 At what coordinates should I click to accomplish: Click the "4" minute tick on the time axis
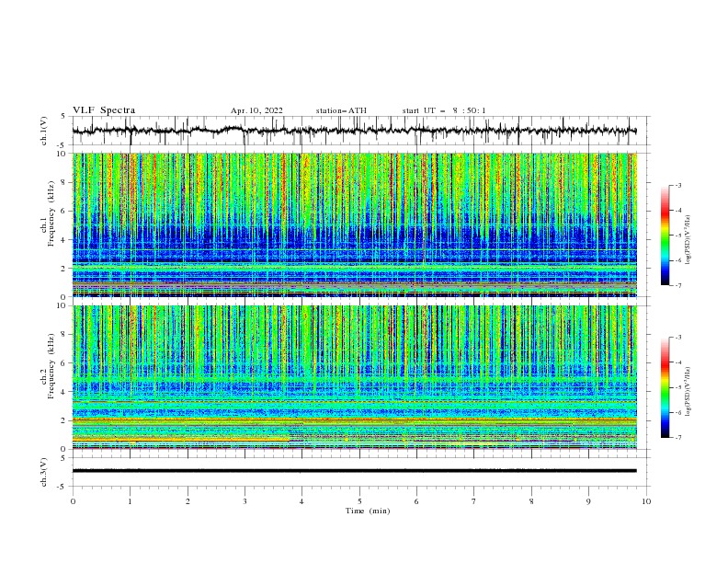[x=301, y=501]
